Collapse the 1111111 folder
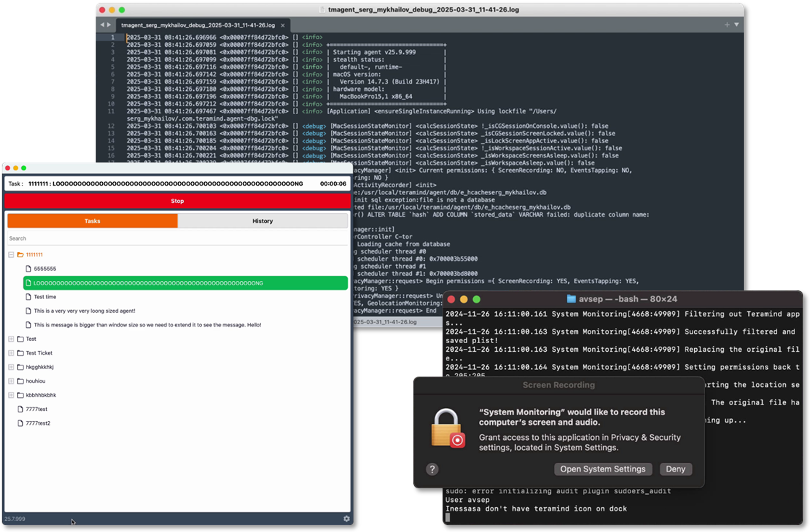 click(x=11, y=255)
